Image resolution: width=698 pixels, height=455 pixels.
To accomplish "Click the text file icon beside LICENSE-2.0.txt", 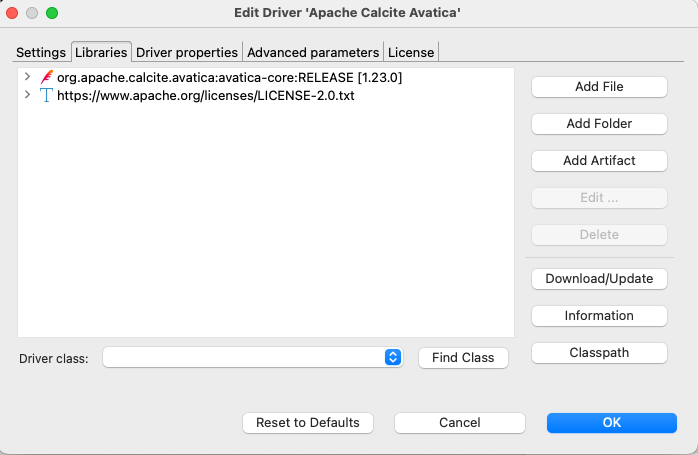I will pyautogui.click(x=46, y=95).
